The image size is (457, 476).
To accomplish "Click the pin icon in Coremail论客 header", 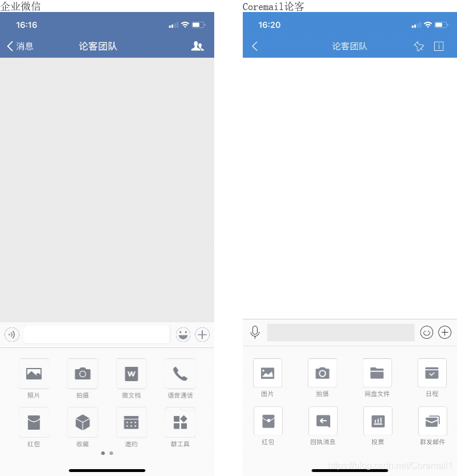I will click(x=419, y=46).
